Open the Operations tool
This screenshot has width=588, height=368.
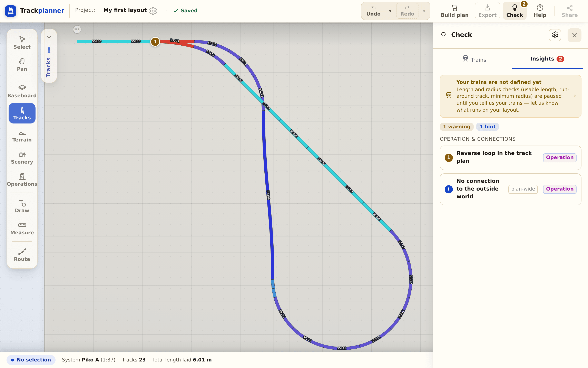(x=22, y=180)
